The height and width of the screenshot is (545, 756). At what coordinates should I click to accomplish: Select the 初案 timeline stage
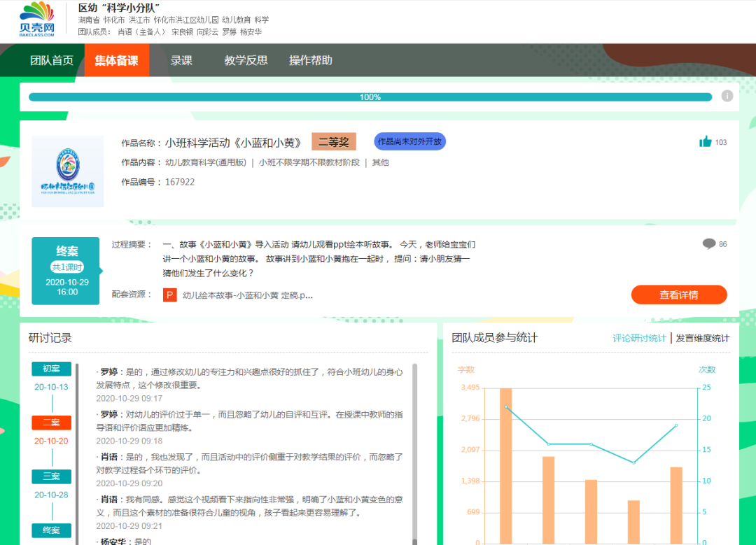coord(52,369)
